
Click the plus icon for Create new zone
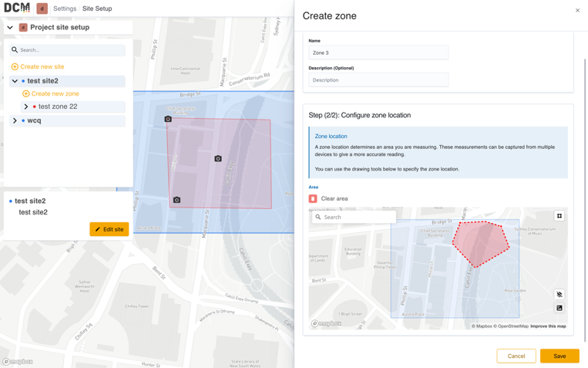(26, 94)
